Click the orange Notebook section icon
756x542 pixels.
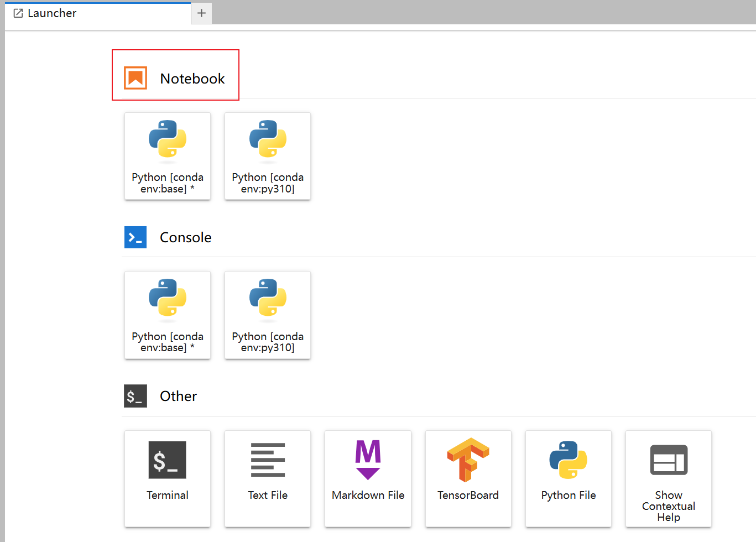click(x=135, y=78)
